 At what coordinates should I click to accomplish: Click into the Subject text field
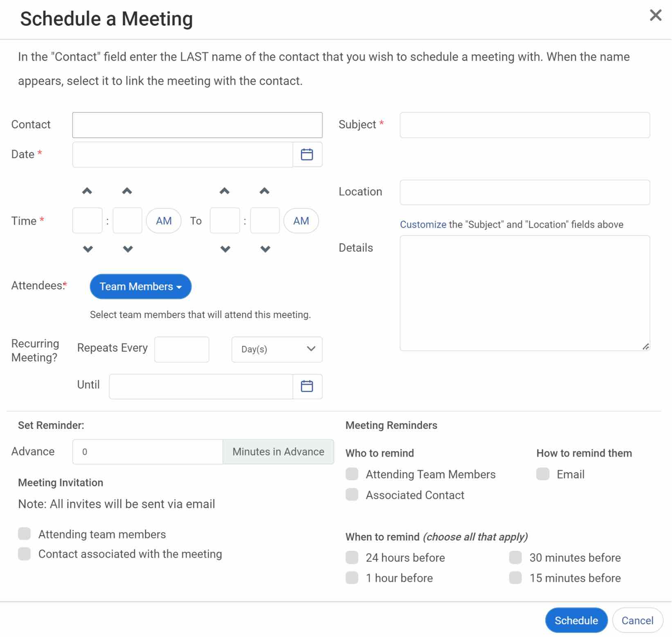tap(524, 125)
